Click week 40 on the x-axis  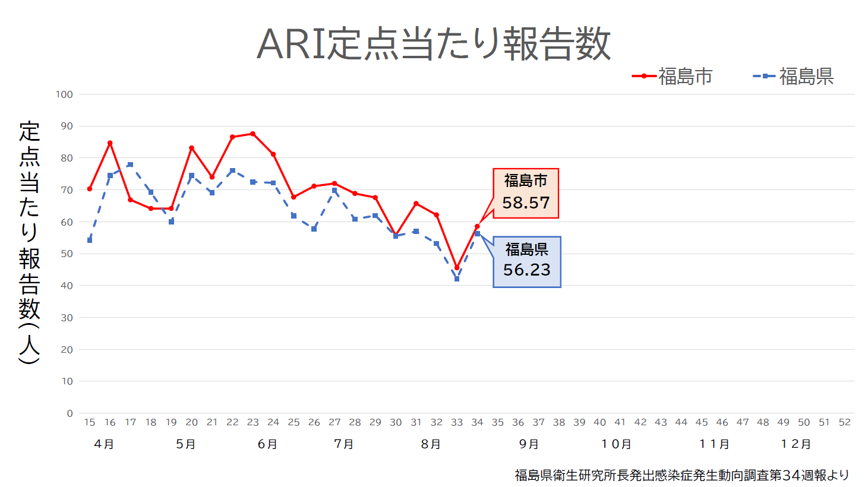coord(600,422)
